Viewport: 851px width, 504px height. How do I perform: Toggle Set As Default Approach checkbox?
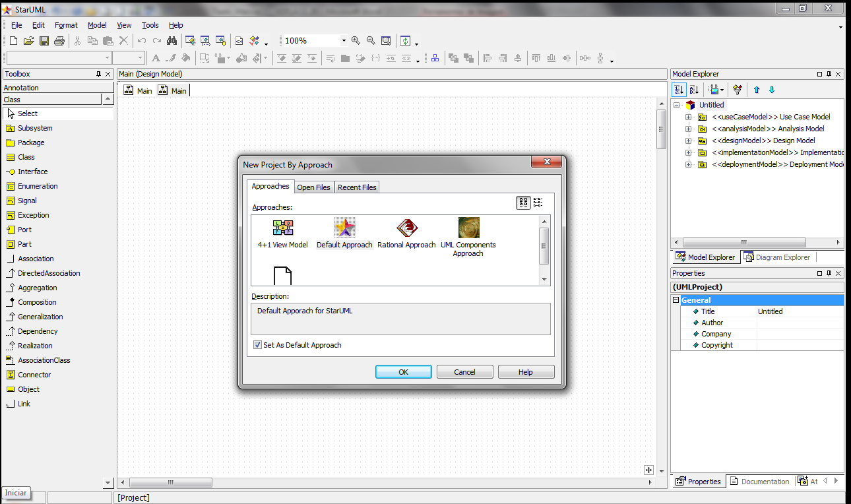257,345
